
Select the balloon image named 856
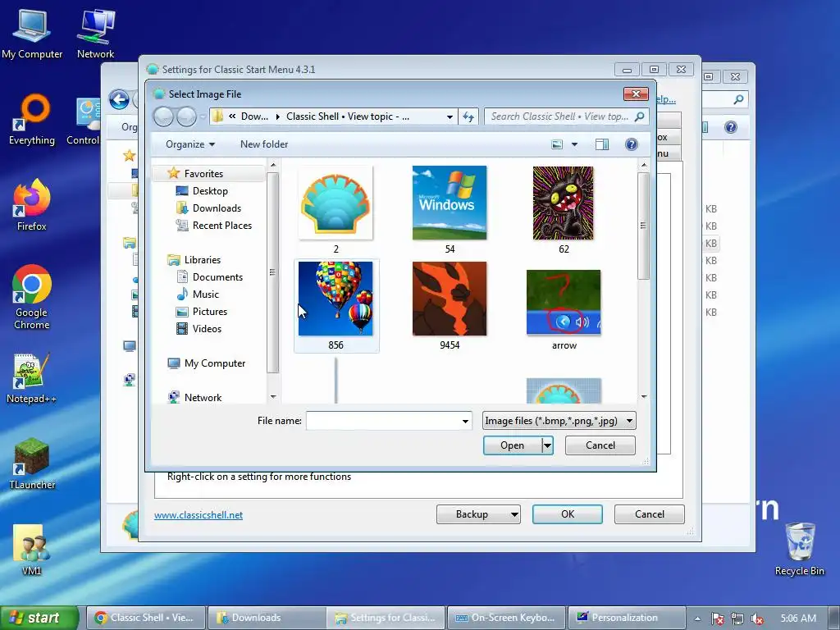(336, 306)
